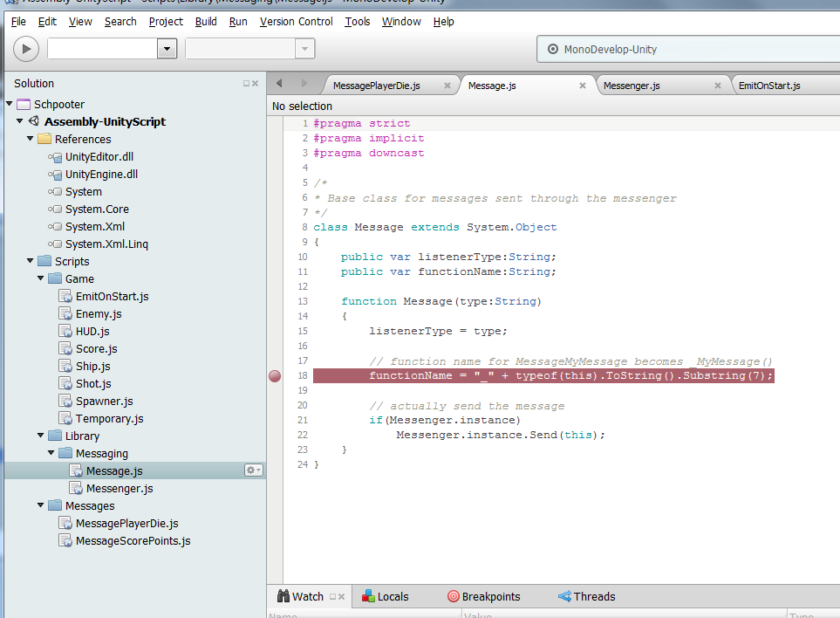Click the Assembly-UnityScript project icon

(34, 121)
